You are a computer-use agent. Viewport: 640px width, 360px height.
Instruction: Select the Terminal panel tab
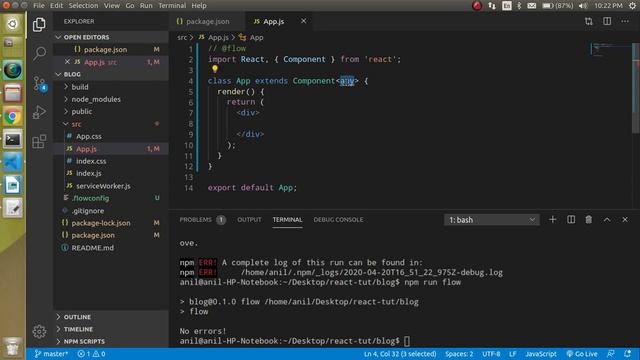[x=287, y=220]
